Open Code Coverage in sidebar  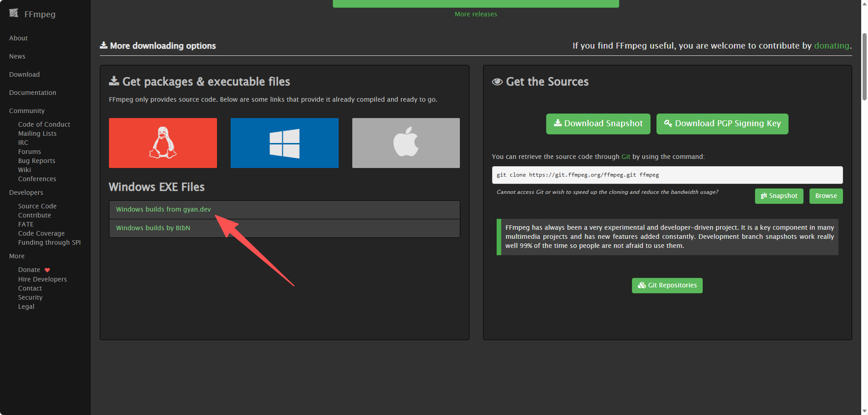41,233
